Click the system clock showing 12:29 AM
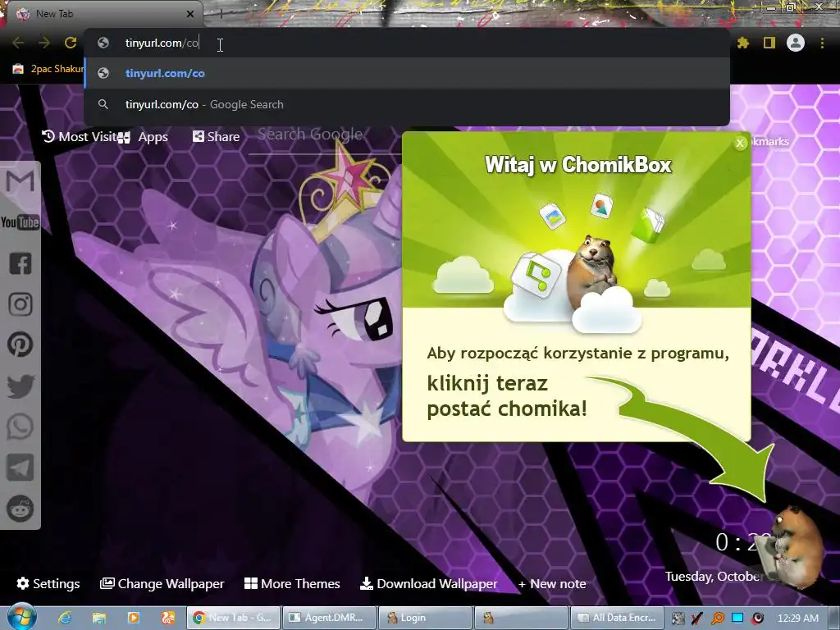Screen dimensions: 840x630 point(798,618)
